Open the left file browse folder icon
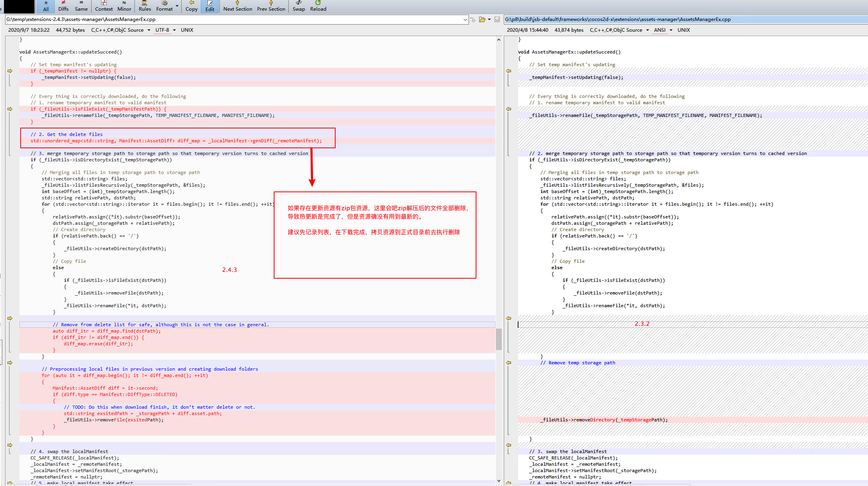This screenshot has height=486, width=868. (x=482, y=19)
